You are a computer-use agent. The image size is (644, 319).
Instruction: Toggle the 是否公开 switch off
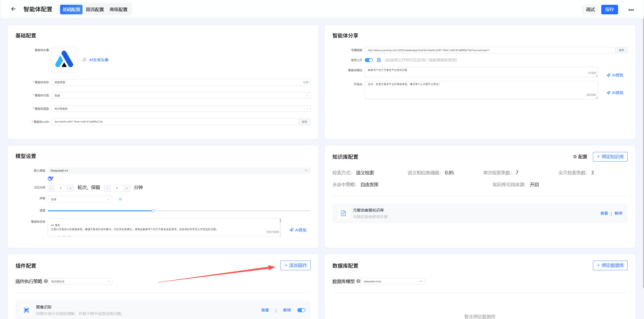369,60
